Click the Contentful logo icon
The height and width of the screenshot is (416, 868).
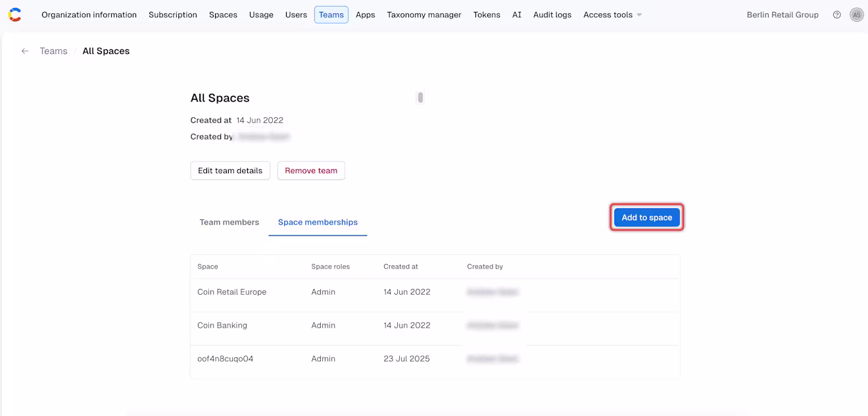click(x=14, y=14)
